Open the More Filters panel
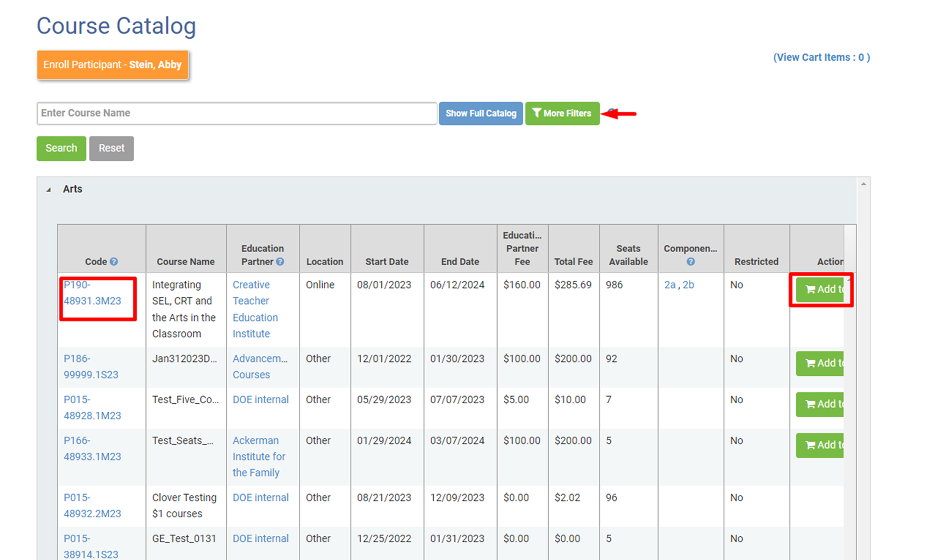Viewport: 927px width, 560px height. tap(562, 113)
